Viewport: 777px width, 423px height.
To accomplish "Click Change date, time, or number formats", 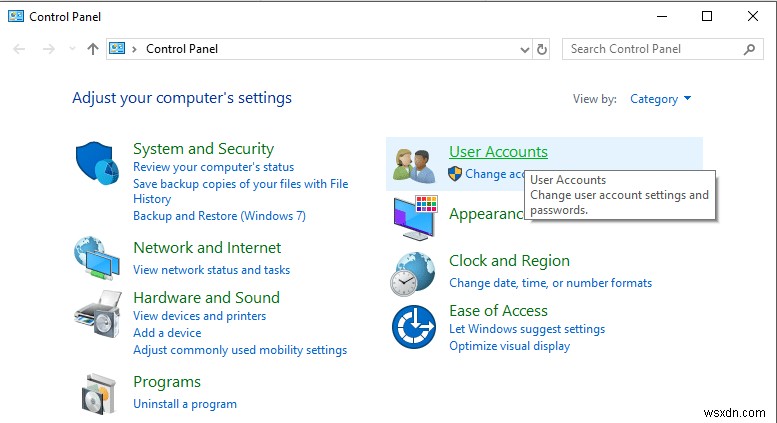I will click(x=551, y=283).
